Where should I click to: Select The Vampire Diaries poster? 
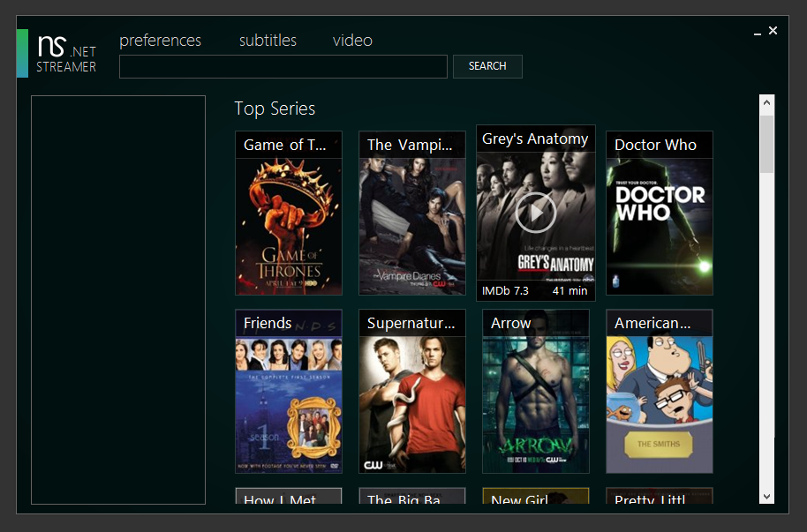pos(412,213)
